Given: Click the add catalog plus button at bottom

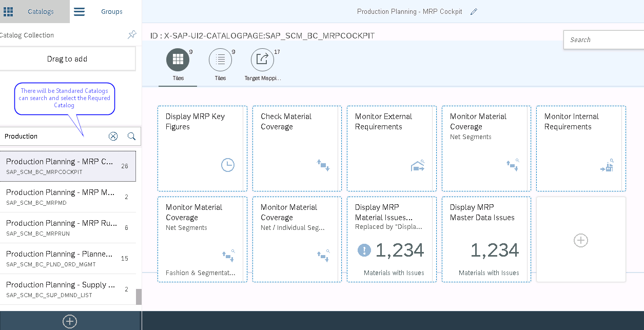Looking at the screenshot, I should (70, 321).
